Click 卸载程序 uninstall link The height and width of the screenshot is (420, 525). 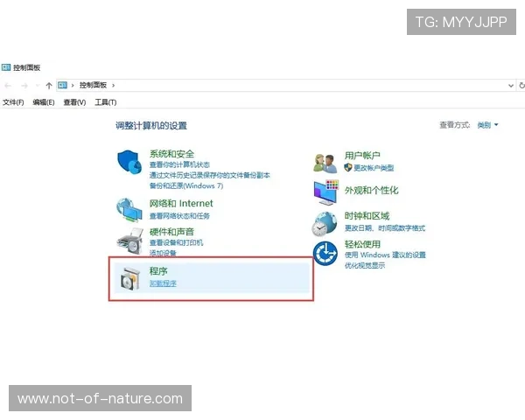pos(163,283)
